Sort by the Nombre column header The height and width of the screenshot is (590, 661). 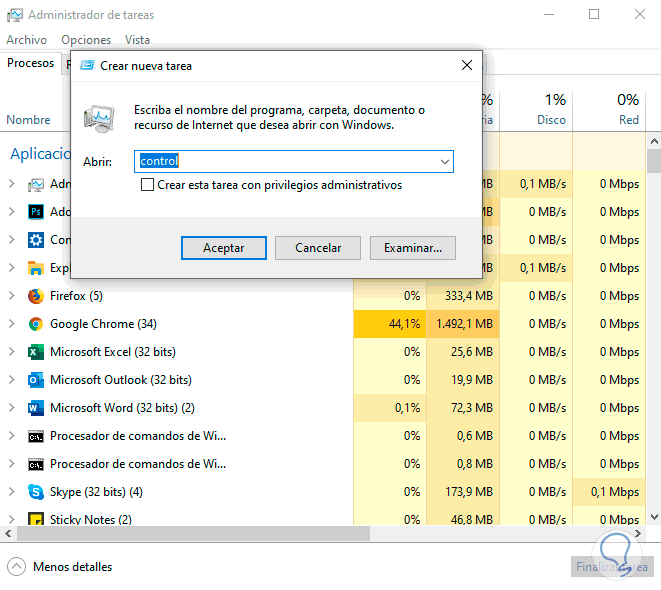[28, 120]
